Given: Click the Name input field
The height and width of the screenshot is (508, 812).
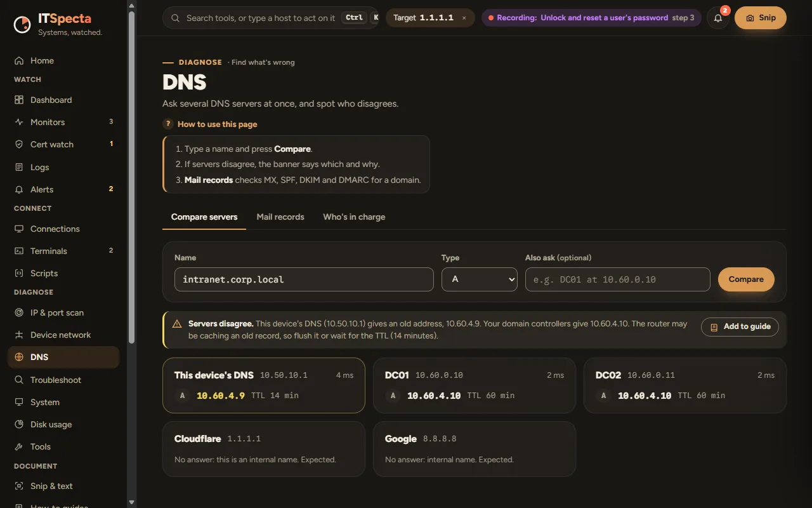Looking at the screenshot, I should tap(304, 279).
